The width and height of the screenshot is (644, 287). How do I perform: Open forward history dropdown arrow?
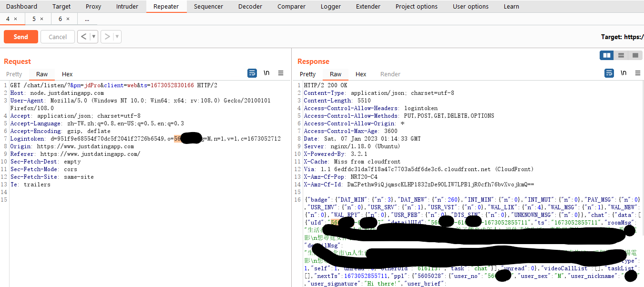click(x=117, y=37)
